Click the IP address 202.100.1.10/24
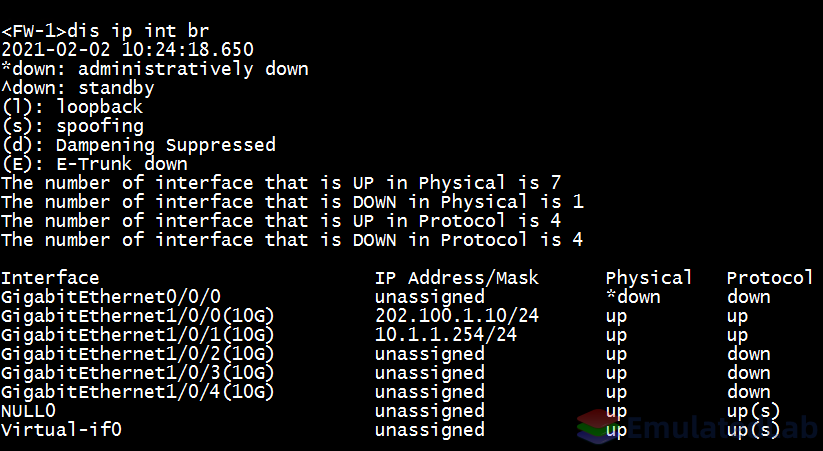Screen dimensions: 823x451 tap(457, 316)
